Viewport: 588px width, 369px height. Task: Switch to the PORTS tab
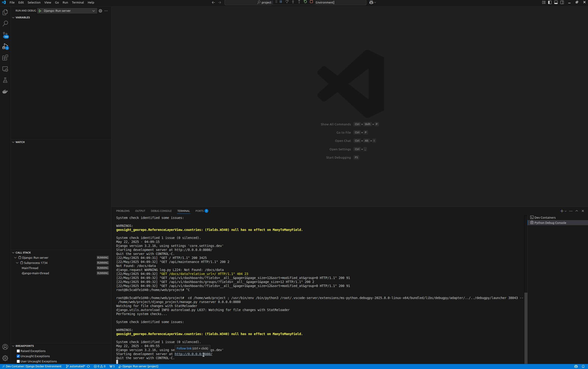coord(201,211)
